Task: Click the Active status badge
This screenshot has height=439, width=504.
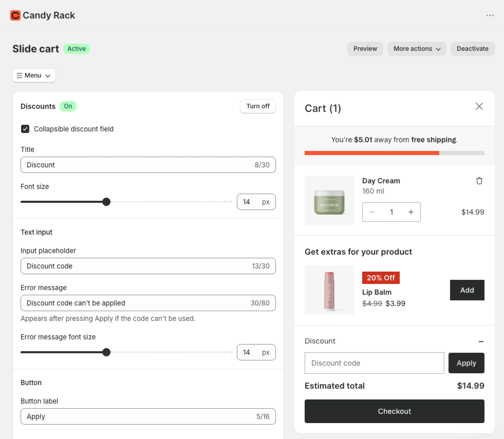Action: pos(77,49)
